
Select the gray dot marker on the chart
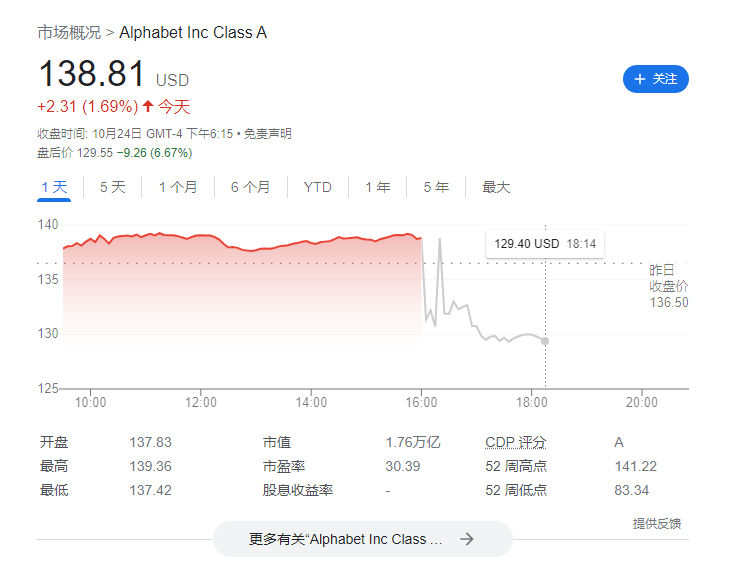pos(545,341)
